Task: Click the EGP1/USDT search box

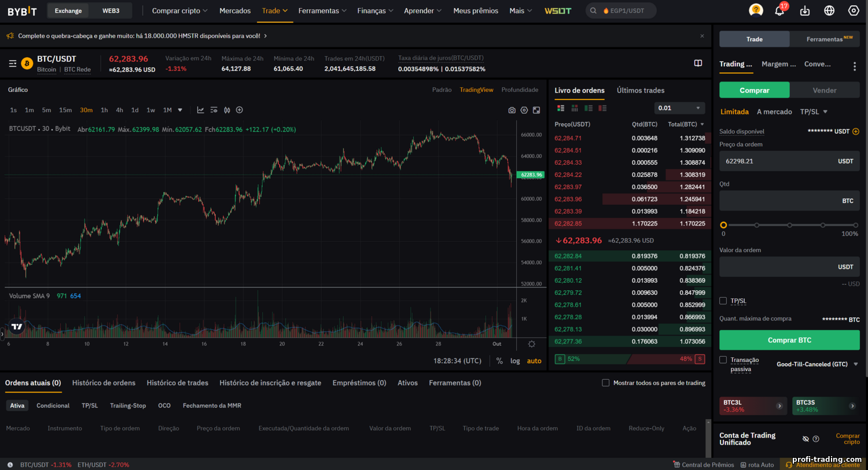Action: 621,10
